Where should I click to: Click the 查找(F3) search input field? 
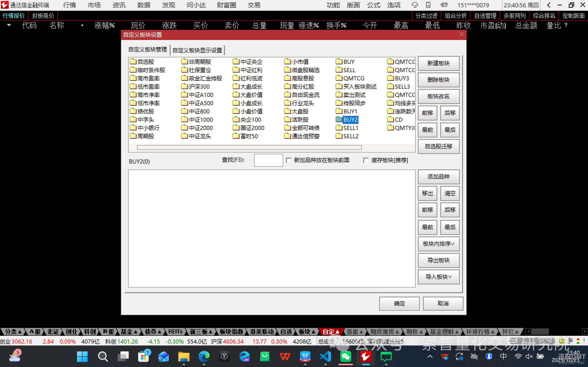(x=268, y=161)
